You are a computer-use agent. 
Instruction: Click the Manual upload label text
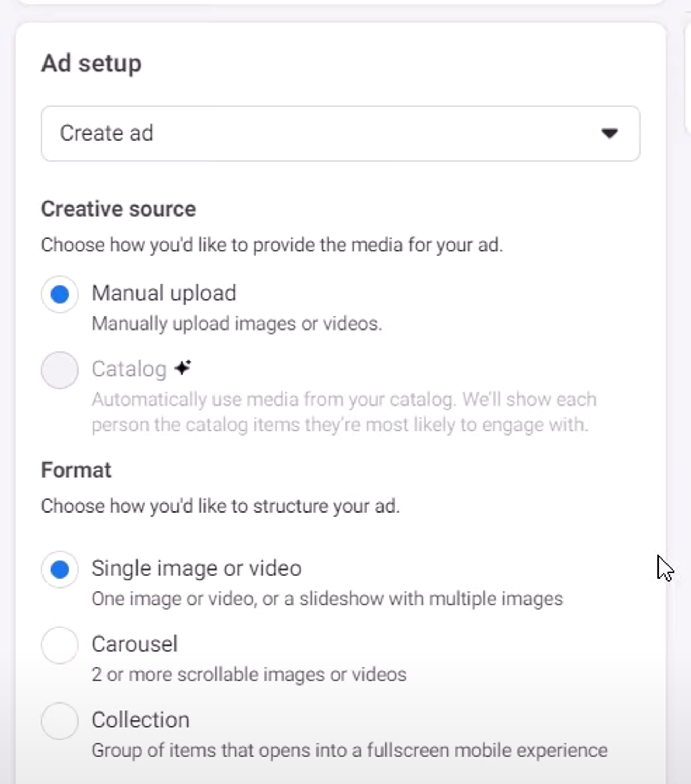(164, 294)
